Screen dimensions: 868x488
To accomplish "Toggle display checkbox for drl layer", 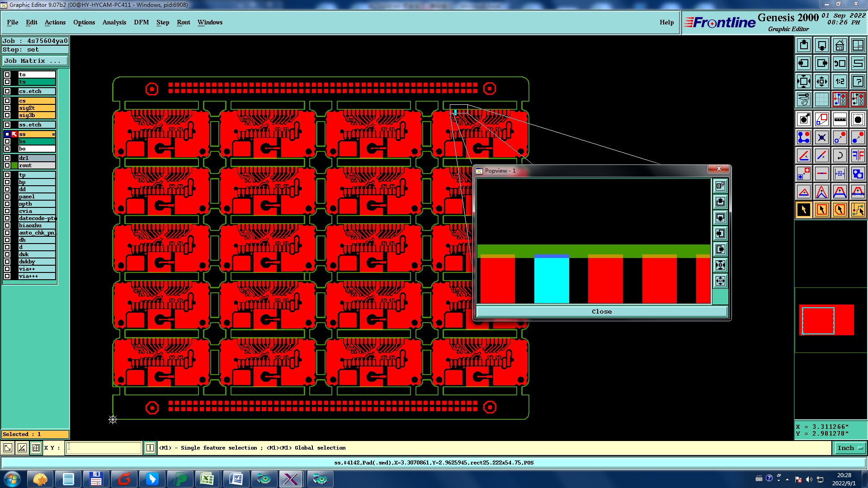I will coord(7,158).
